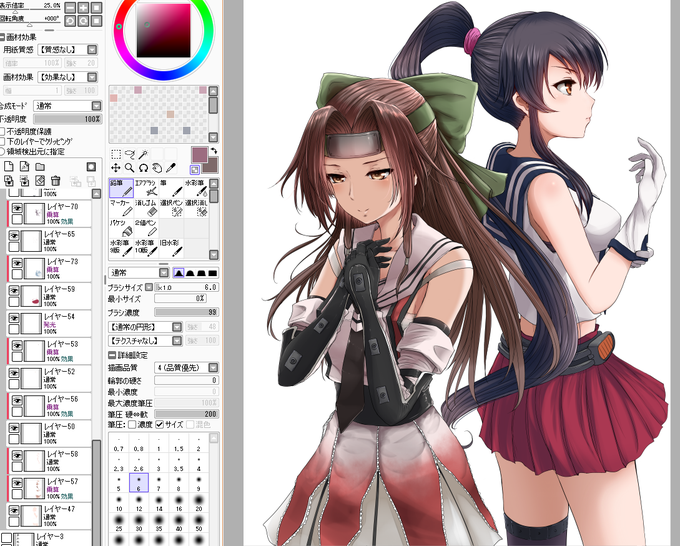The width and height of the screenshot is (680, 546).
Task: Hide layer レイヤー54
Action: pos(14,318)
